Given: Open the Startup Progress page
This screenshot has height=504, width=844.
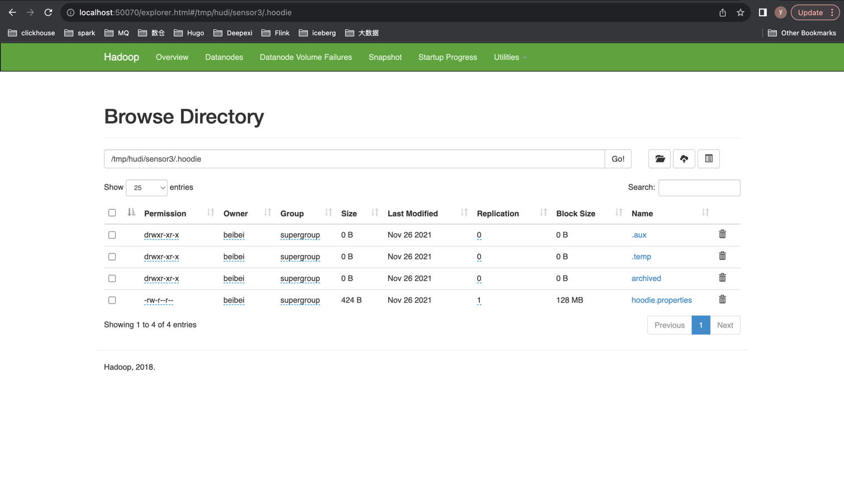Looking at the screenshot, I should click(447, 57).
